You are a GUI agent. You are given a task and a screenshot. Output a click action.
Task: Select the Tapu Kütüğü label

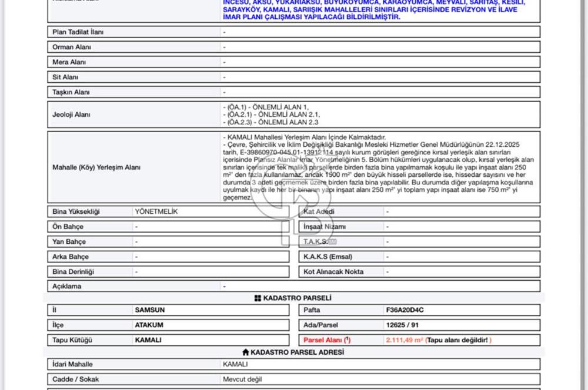pos(72,340)
